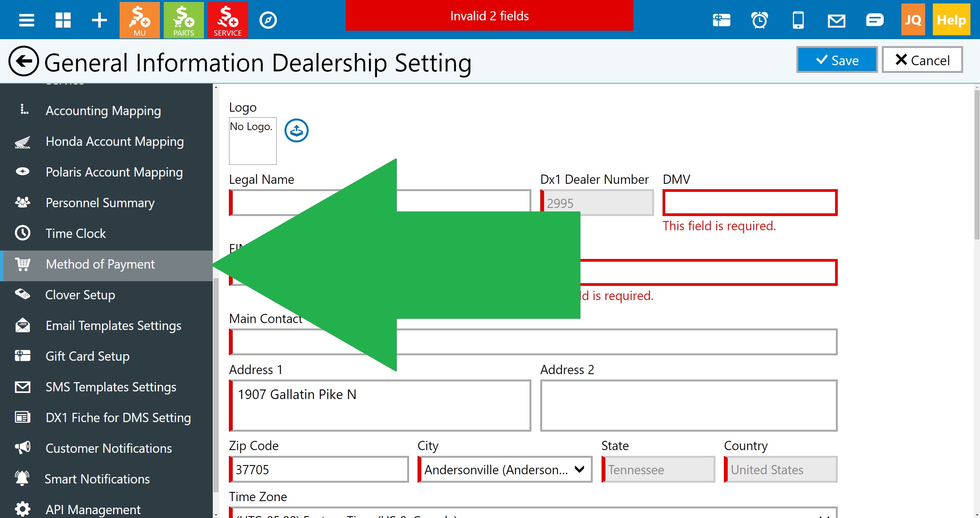
Task: Click the back arrow button
Action: coord(23,61)
